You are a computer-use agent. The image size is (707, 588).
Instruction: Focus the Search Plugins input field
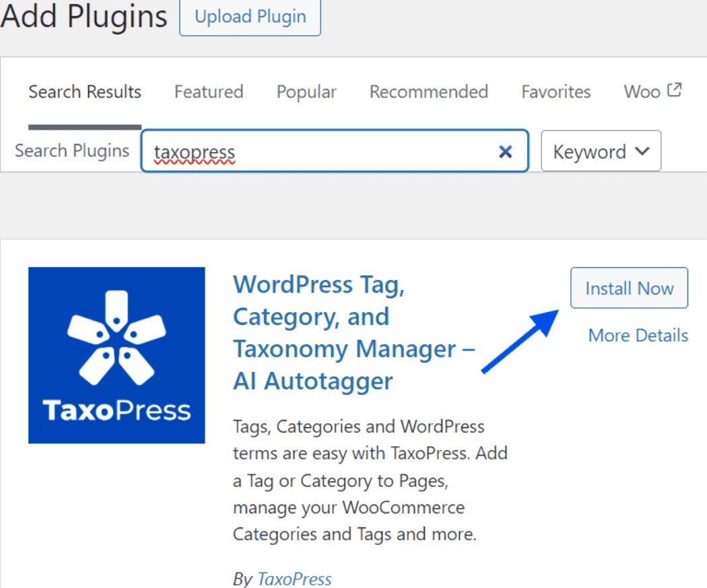click(335, 151)
